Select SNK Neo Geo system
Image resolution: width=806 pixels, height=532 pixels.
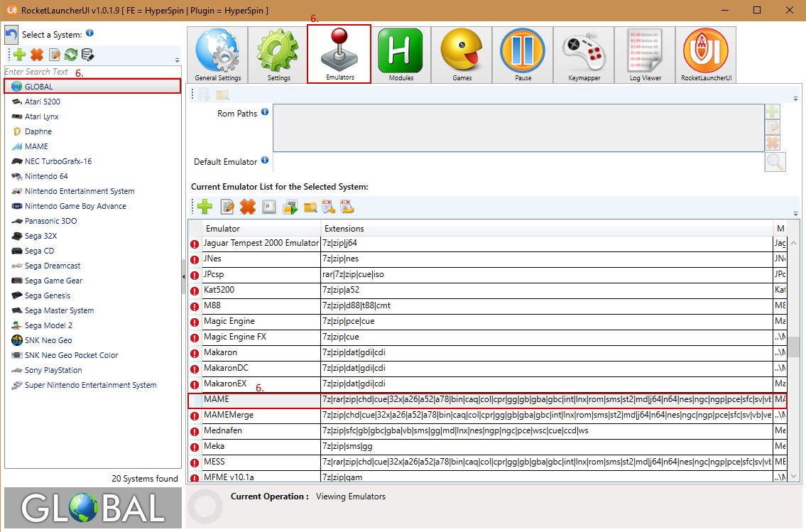pyautogui.click(x=48, y=340)
